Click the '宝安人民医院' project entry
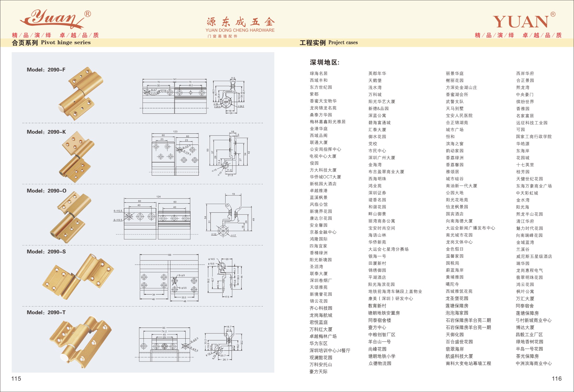Viewport: 574px width, 392px height. coord(459,116)
